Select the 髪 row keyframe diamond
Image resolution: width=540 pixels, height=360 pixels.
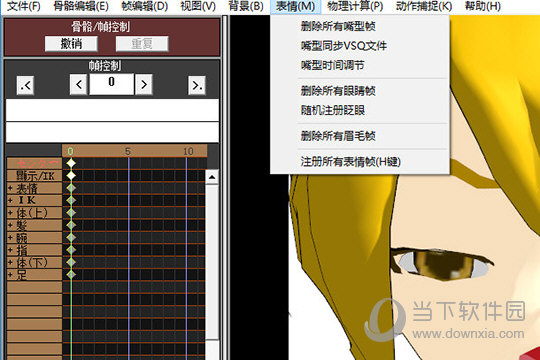pos(71,225)
